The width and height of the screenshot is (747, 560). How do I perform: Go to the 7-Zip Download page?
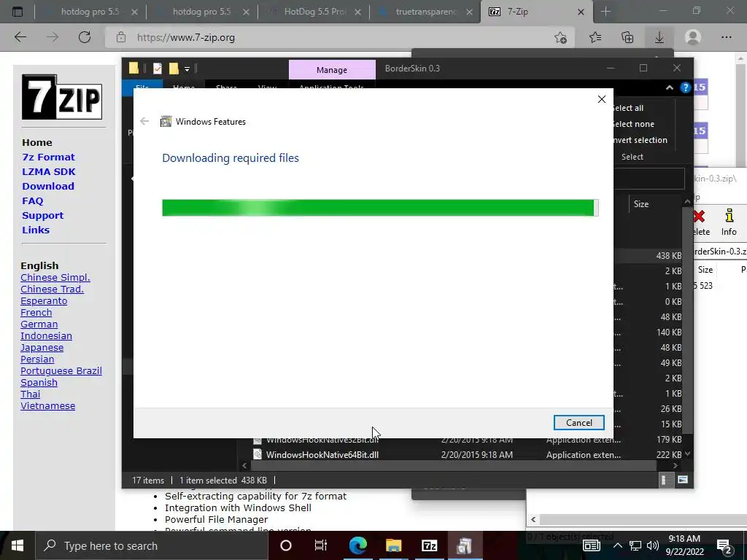pos(48,186)
